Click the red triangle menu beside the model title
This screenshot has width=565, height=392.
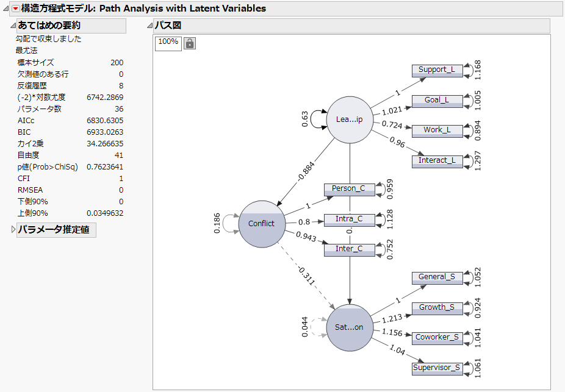click(x=15, y=9)
